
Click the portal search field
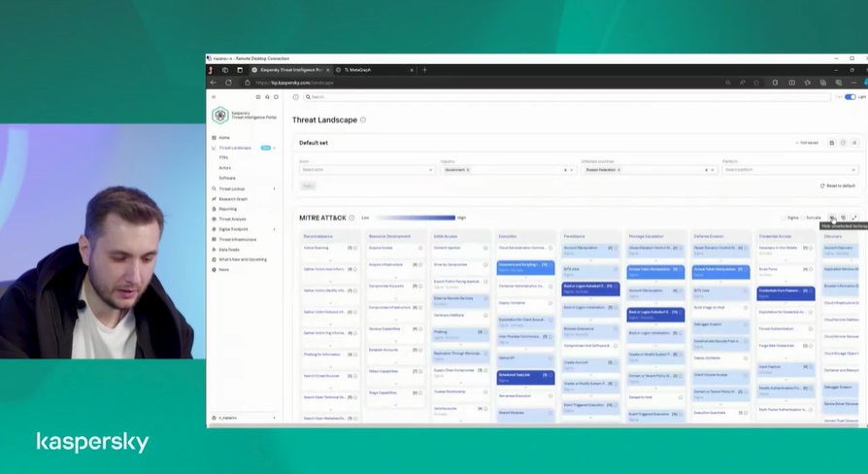coord(567,97)
